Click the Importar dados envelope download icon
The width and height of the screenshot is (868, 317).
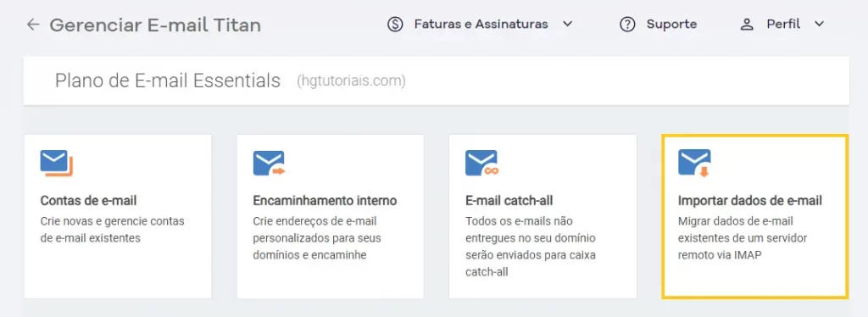(x=695, y=164)
